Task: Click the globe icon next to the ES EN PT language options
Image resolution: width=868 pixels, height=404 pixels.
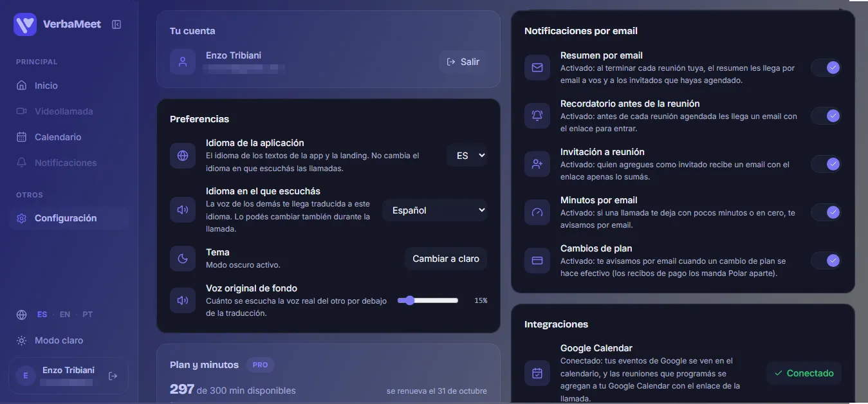Action: coord(22,315)
